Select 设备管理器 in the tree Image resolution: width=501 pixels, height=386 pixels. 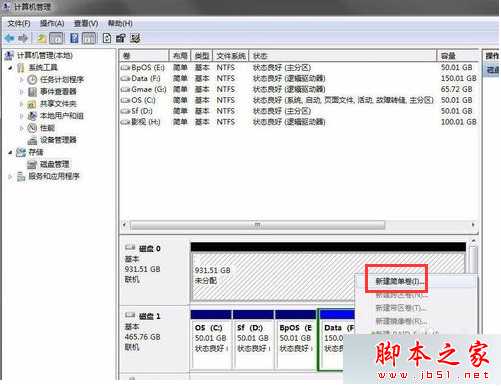pyautogui.click(x=58, y=140)
